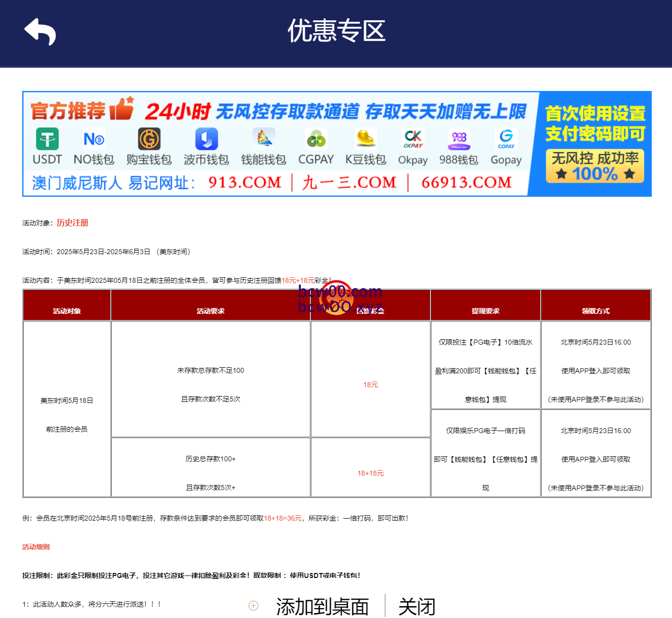
Task: Click the 无风控 成功率 100% badge
Action: coord(595,166)
